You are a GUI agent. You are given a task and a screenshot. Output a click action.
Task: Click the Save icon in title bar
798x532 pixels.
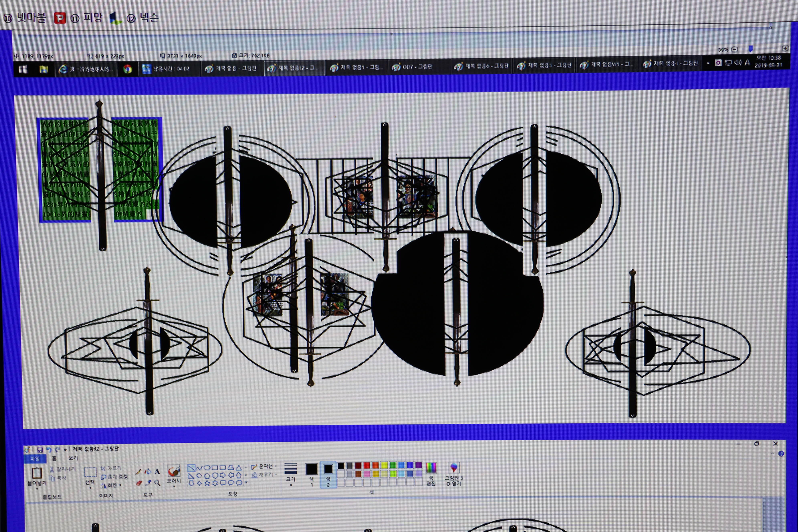tap(40, 450)
